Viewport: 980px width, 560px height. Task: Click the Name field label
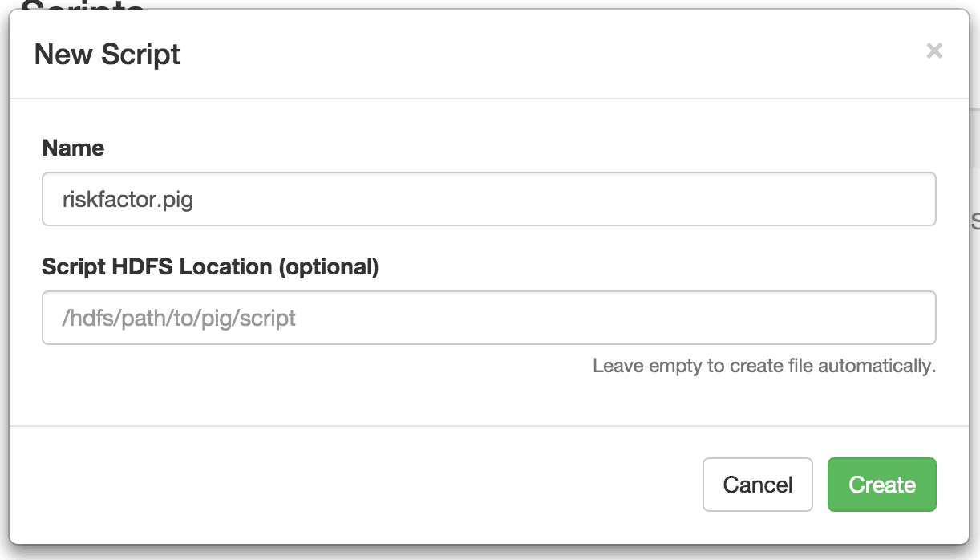point(73,148)
